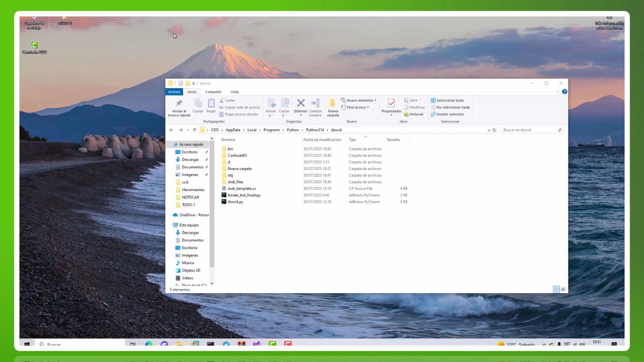Click the back navigation arrow
The width and height of the screenshot is (644, 362).
[x=172, y=130]
